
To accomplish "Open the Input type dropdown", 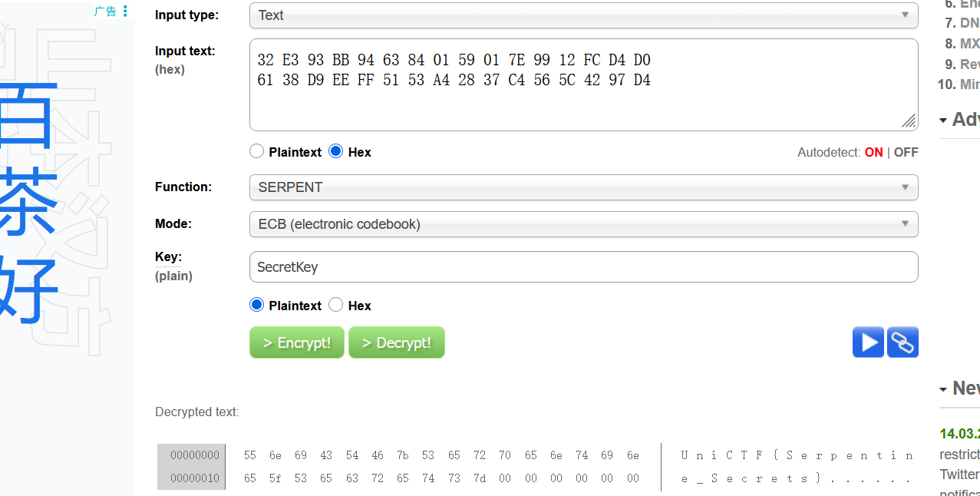I will coord(583,15).
